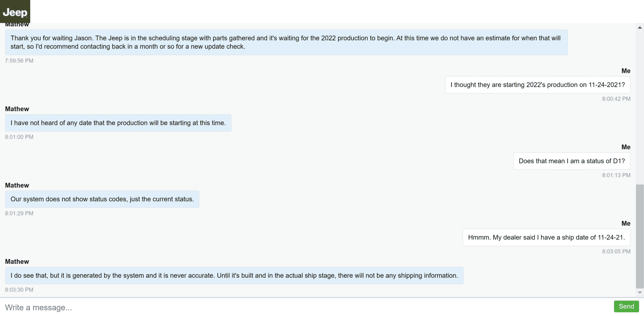Screen dimensions: 644x316
Task: Click the green Send button
Action: pyautogui.click(x=626, y=307)
